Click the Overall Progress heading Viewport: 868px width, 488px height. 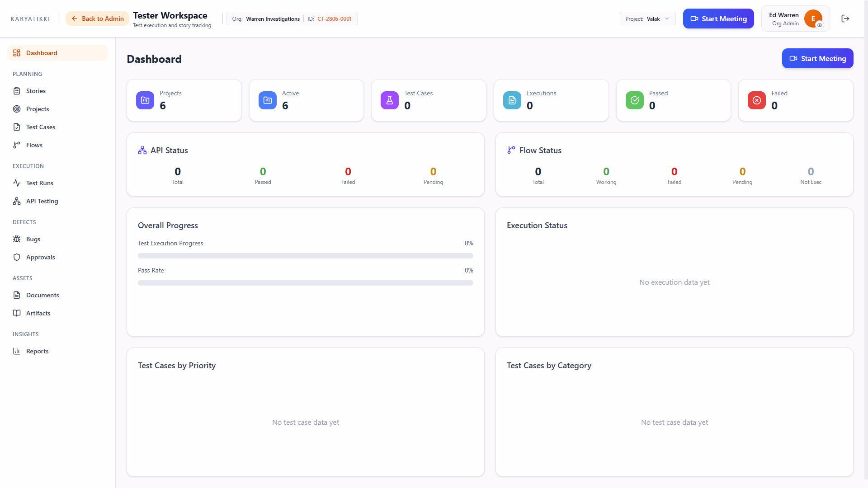pyautogui.click(x=168, y=225)
